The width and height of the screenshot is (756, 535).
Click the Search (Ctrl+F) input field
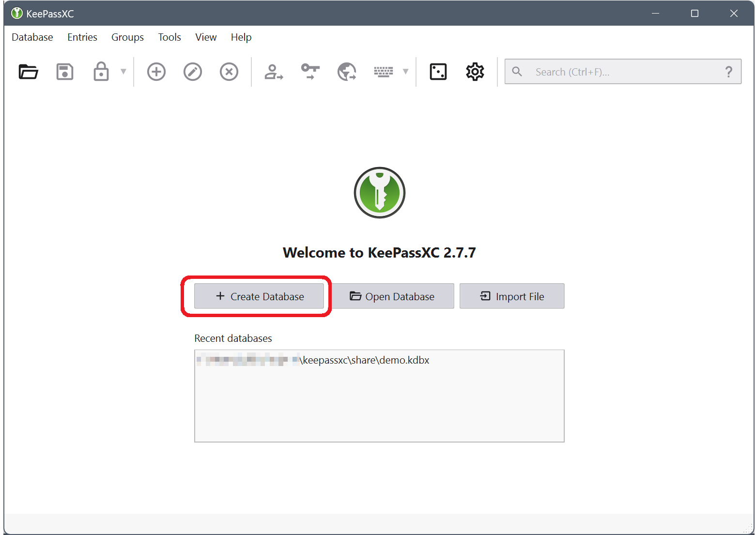[x=622, y=72]
